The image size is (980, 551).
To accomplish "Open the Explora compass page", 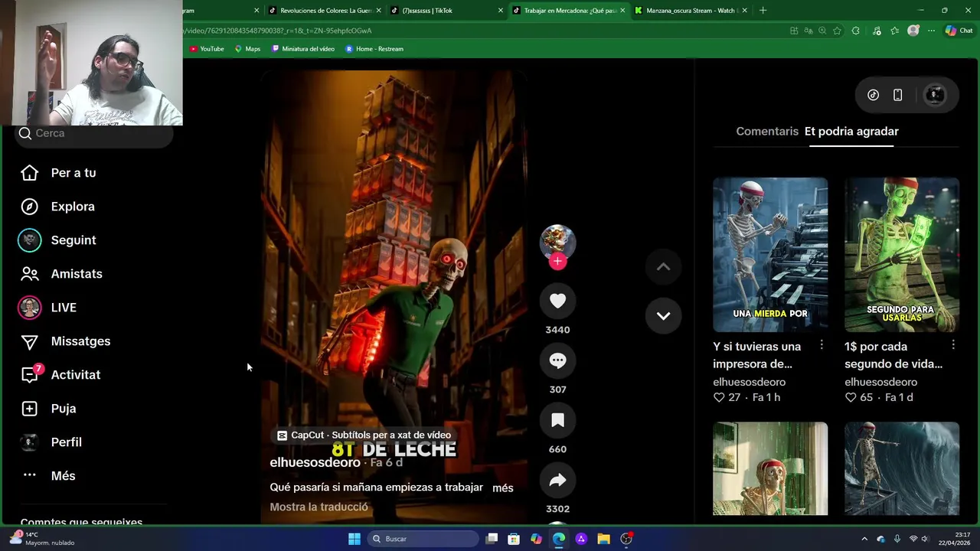I will pos(57,207).
